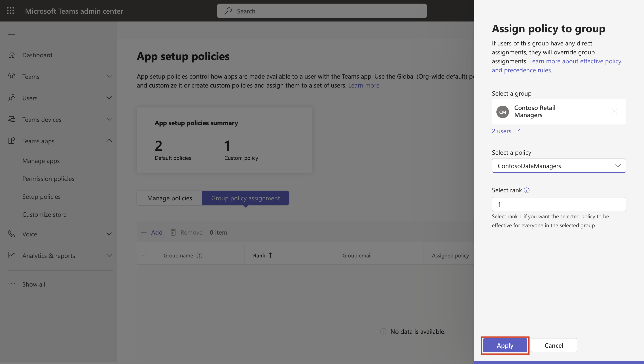
Task: Click the Users icon in sidebar
Action: point(11,98)
